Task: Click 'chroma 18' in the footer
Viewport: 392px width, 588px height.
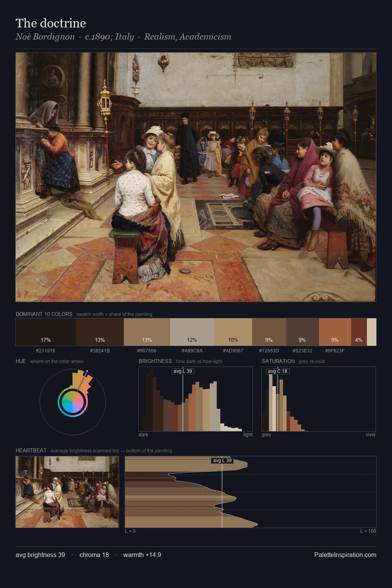Action: point(94,555)
